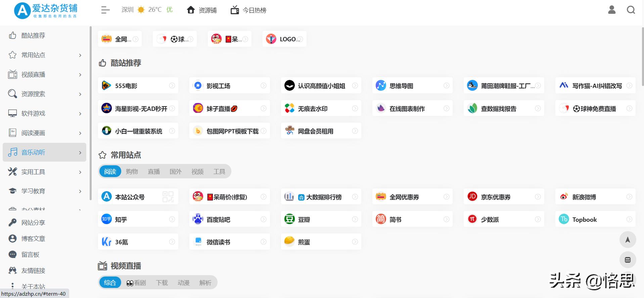
Task: Open the search magnifier icon
Action: point(631,10)
